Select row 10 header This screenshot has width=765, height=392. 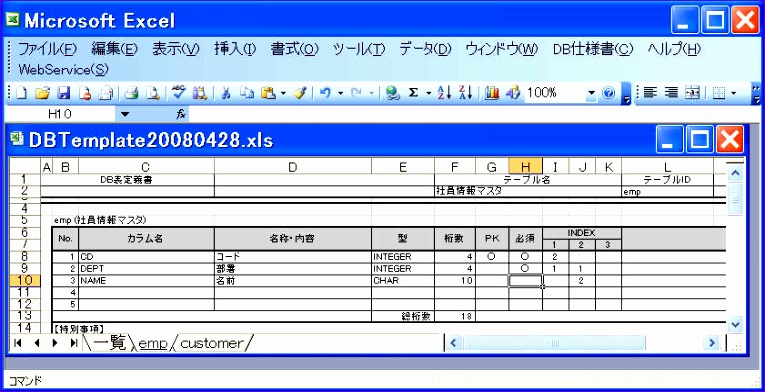[x=24, y=281]
